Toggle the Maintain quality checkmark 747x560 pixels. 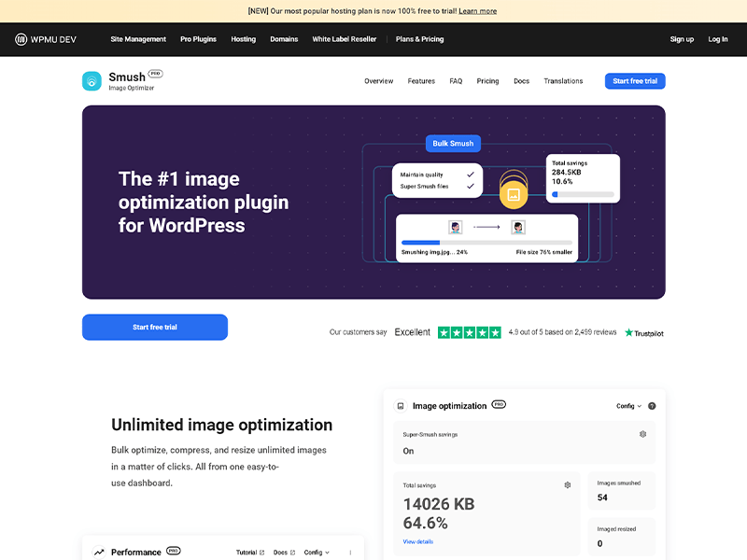pos(471,175)
